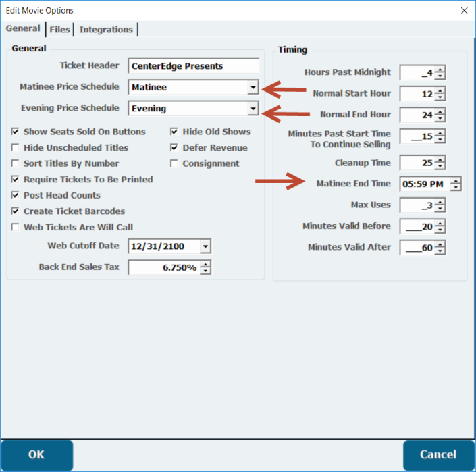Decrease the Normal Start Hour value
476x472 pixels.
point(440,97)
